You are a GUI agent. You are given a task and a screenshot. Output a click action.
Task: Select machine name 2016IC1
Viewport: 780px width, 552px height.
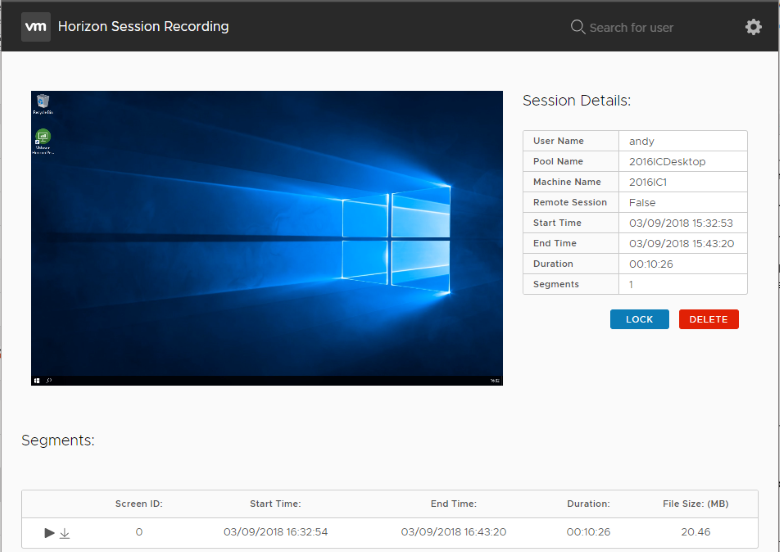(x=648, y=182)
